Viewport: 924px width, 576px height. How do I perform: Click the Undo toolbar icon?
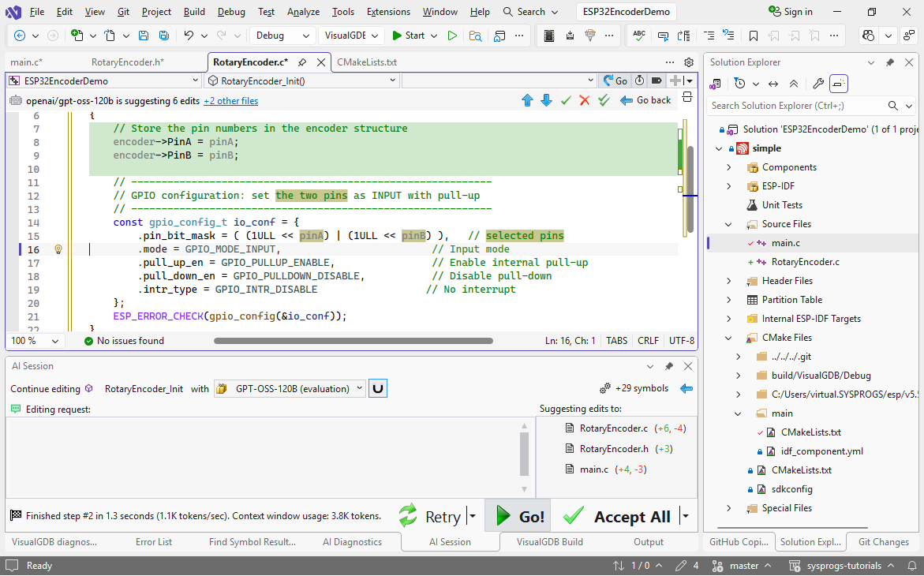click(188, 36)
